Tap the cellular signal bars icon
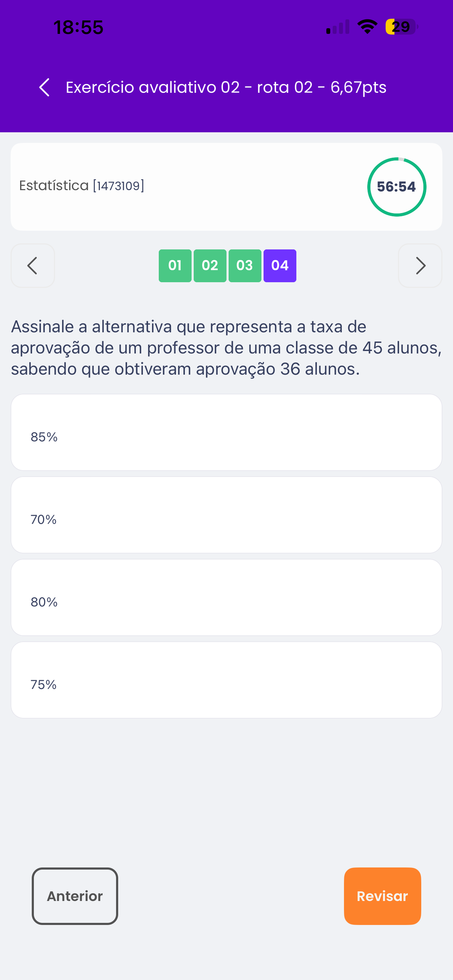Viewport: 453px width, 980px height. click(338, 27)
